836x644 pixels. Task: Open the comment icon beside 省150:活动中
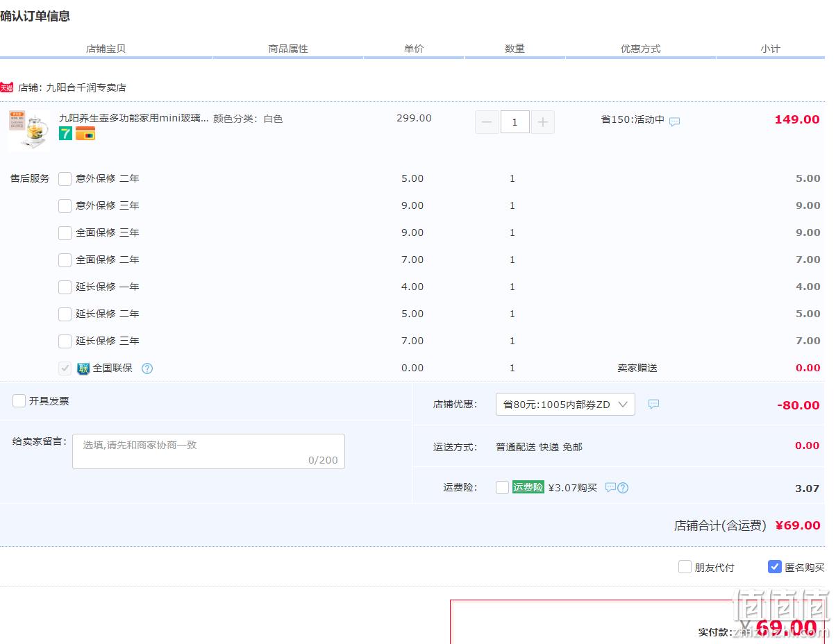pos(674,121)
